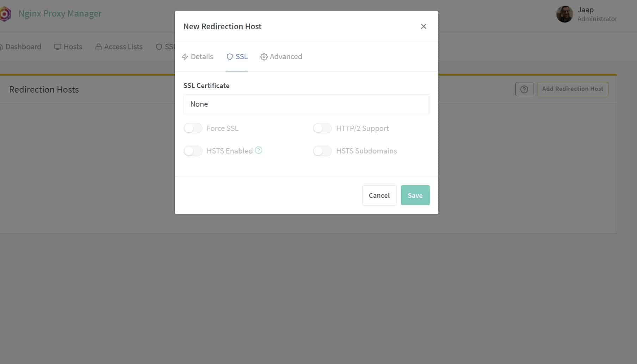Click the gear icon on the Advanced tab
Screen dimensions: 637x364
[264, 57]
